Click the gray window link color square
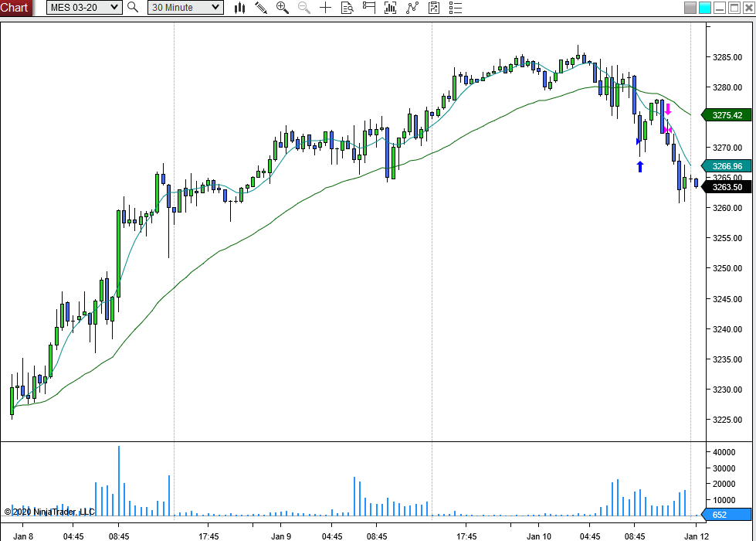 (690, 8)
